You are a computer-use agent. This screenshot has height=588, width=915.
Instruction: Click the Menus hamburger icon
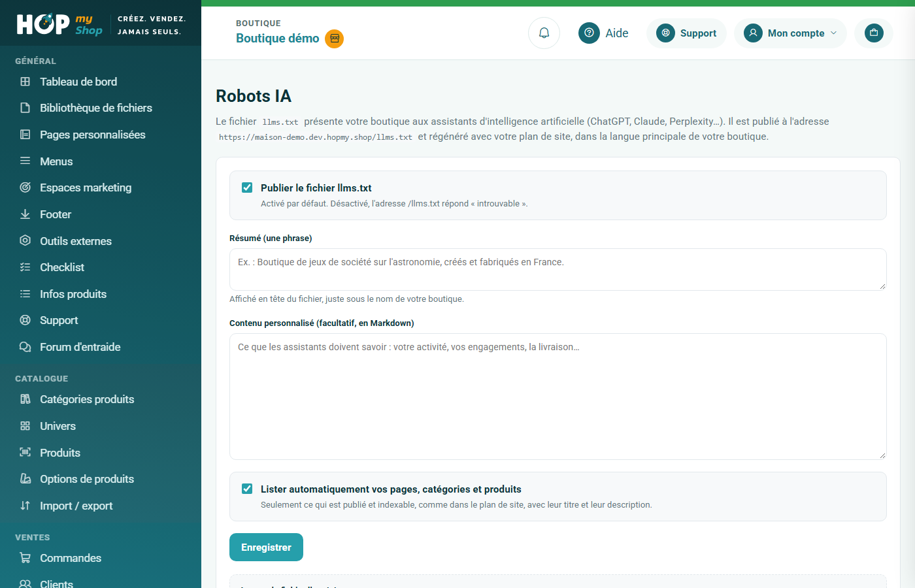pos(25,161)
